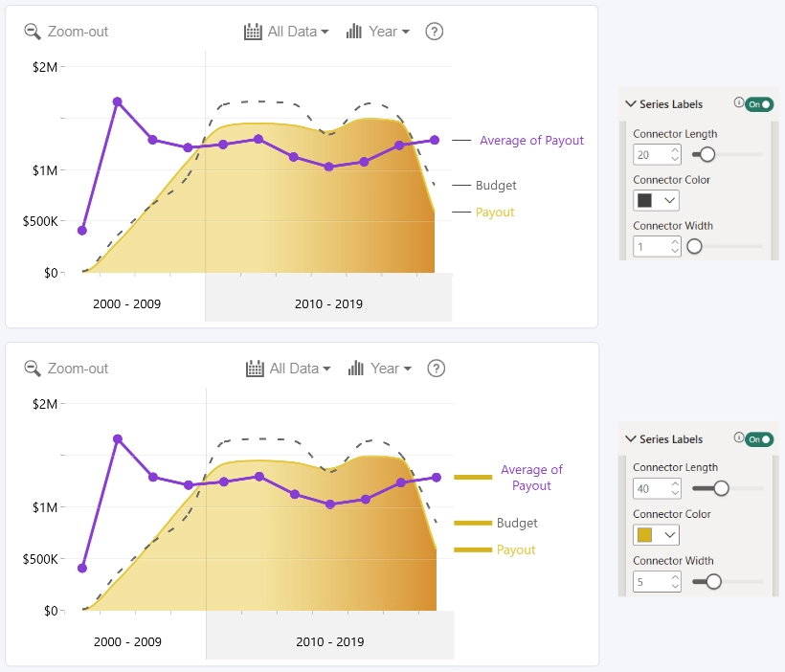Open the dark Connector Color dropdown

(656, 200)
